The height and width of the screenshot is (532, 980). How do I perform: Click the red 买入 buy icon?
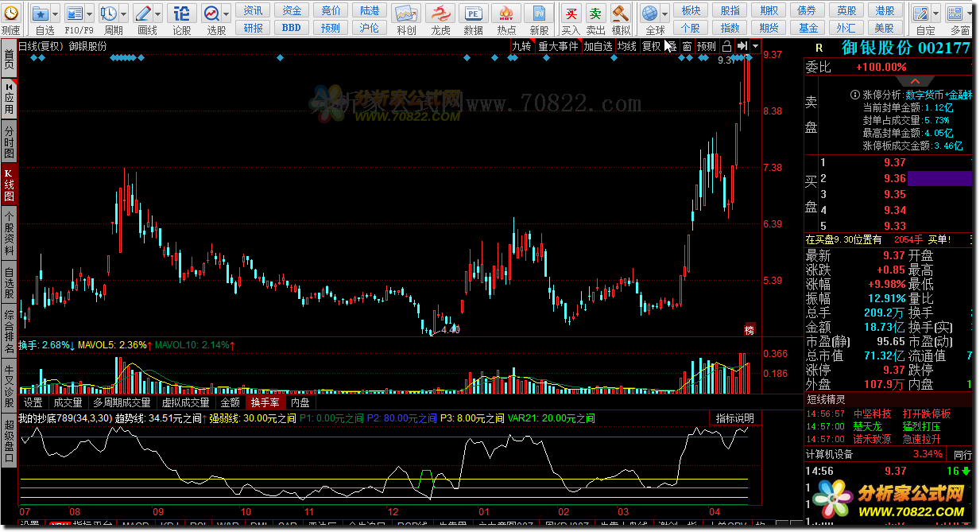click(x=571, y=14)
